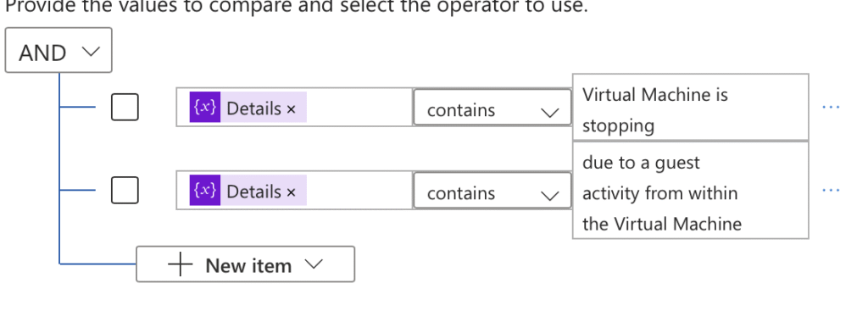Image resolution: width=868 pixels, height=311 pixels.
Task: Select the Details label in the first row token
Action: pos(254,108)
